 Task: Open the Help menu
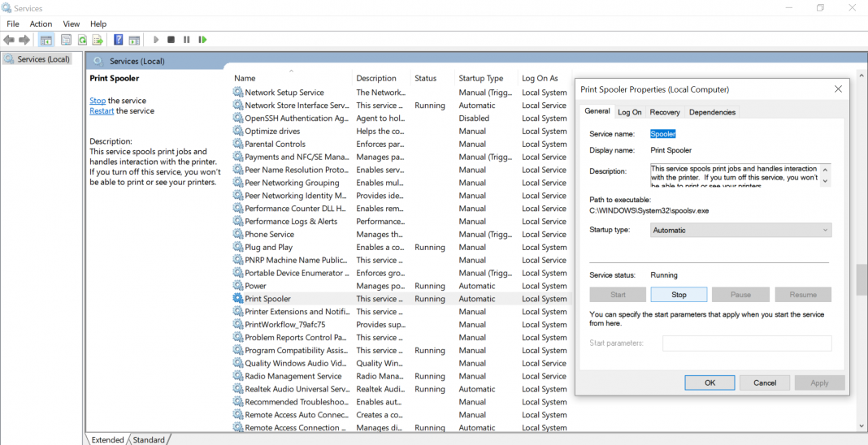click(98, 24)
